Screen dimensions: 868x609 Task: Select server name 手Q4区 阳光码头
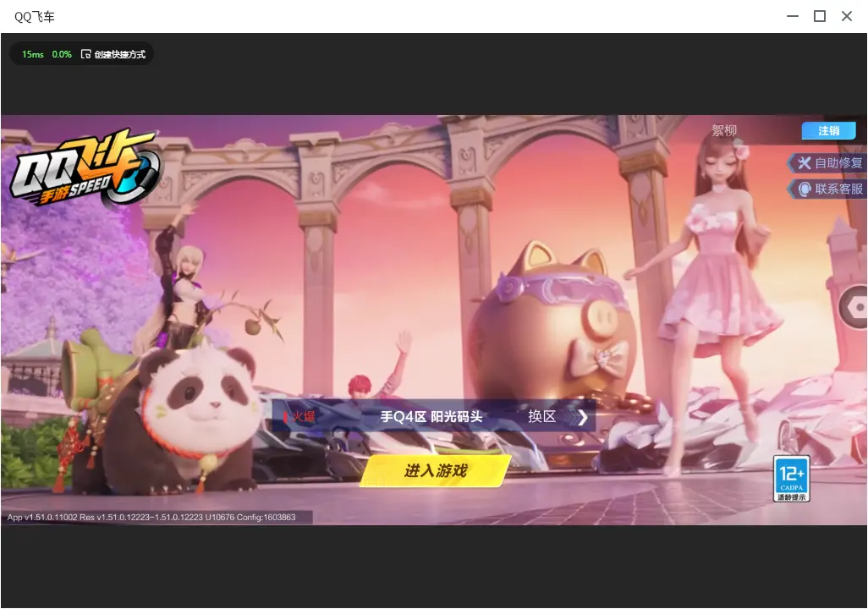[x=431, y=416]
